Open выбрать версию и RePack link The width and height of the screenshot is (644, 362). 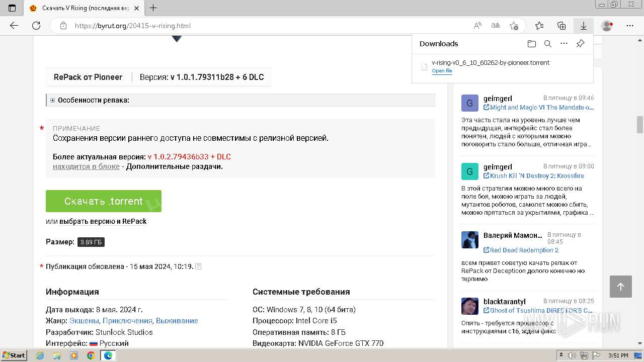103,221
